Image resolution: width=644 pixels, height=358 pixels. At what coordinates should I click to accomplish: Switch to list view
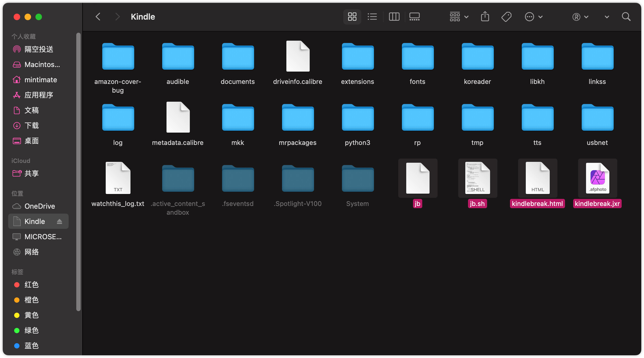pos(372,17)
